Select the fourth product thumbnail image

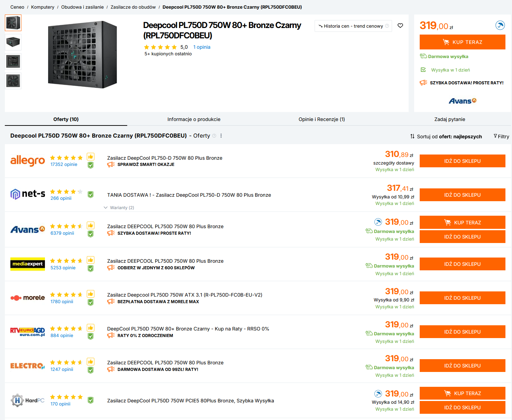pyautogui.click(x=13, y=81)
